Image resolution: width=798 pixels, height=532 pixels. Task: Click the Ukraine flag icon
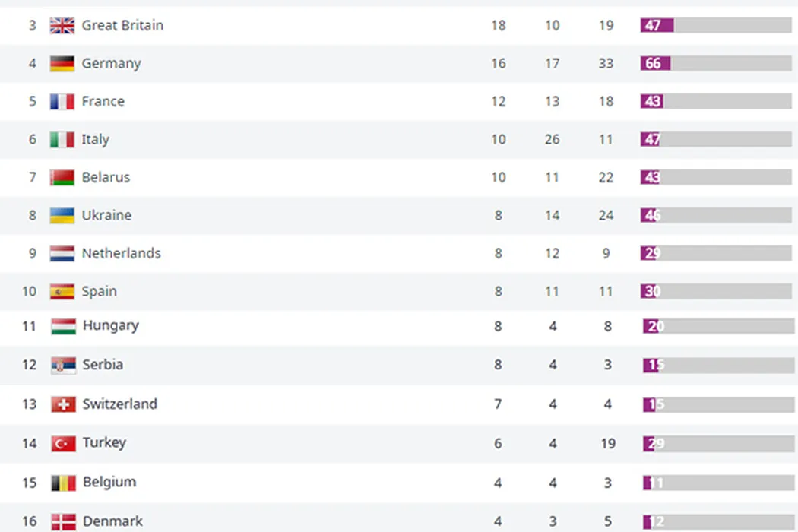coord(62,216)
